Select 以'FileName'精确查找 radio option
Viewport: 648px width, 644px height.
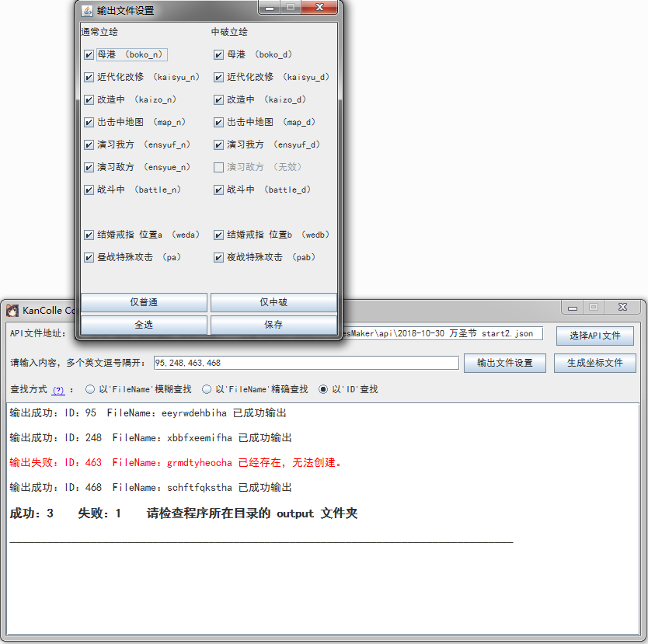coord(207,389)
